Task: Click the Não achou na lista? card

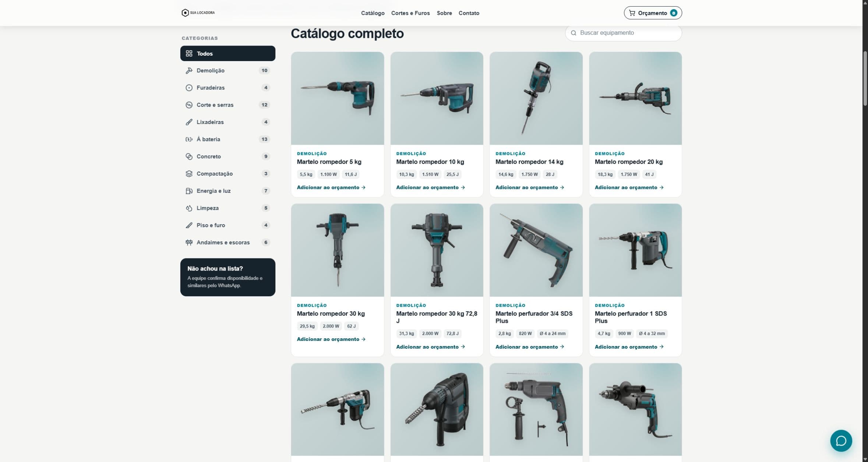Action: (227, 277)
